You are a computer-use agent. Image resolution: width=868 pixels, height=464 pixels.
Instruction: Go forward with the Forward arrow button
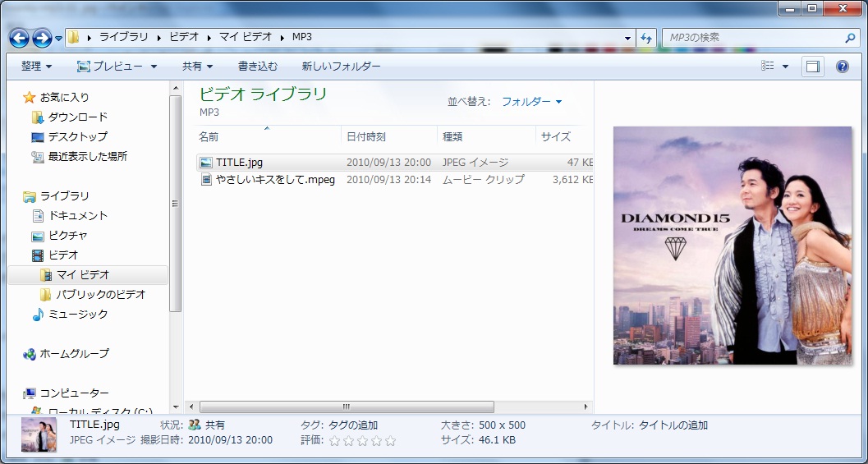click(x=42, y=38)
